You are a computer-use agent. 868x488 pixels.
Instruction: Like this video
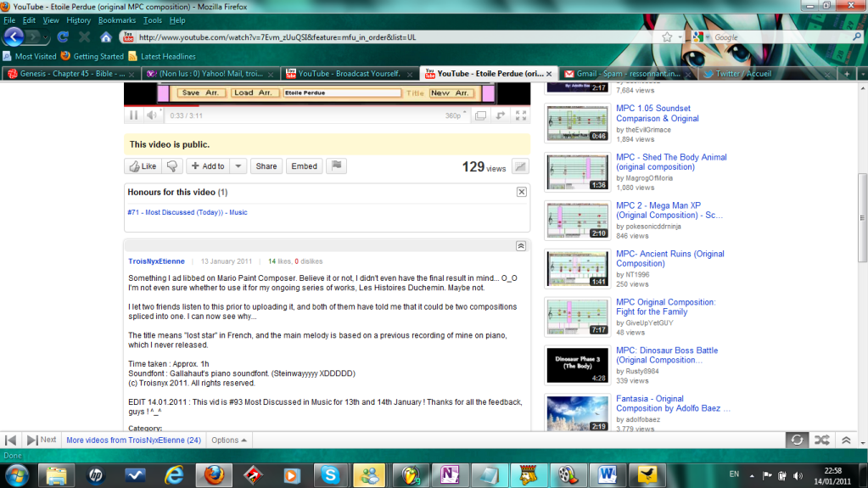click(143, 166)
